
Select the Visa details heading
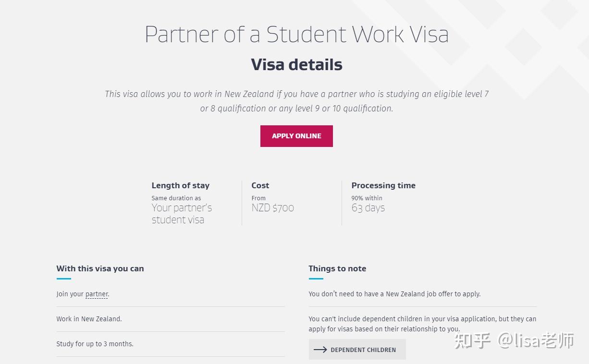coord(296,65)
